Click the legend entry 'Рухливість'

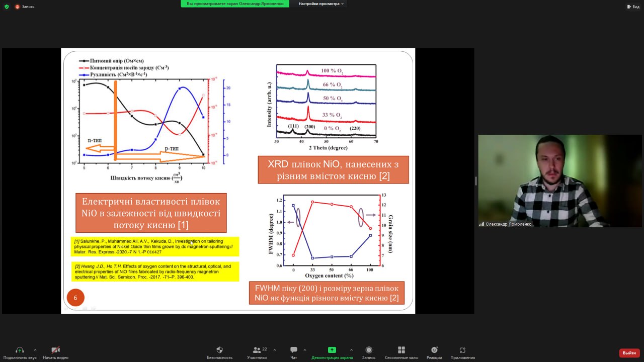pos(113,74)
